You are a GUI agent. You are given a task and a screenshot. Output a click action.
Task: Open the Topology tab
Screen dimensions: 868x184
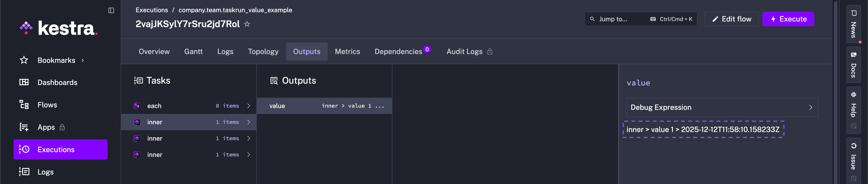click(263, 52)
